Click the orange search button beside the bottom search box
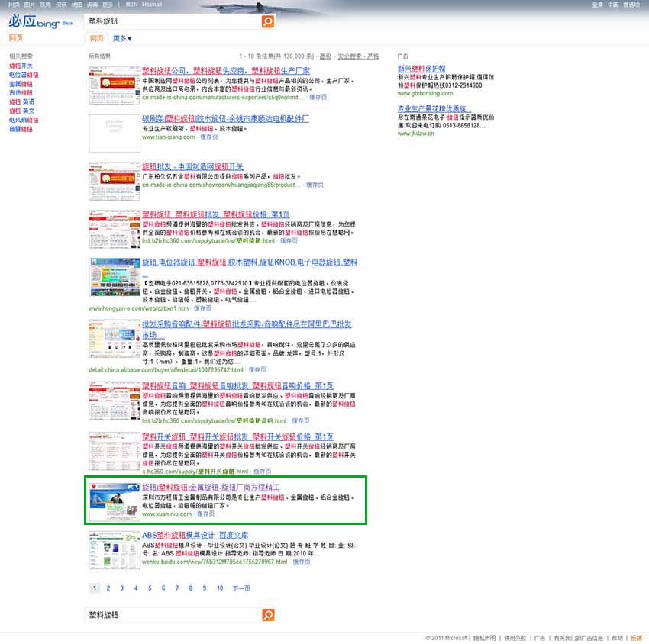Image resolution: width=649 pixels, height=644 pixels. tap(267, 615)
